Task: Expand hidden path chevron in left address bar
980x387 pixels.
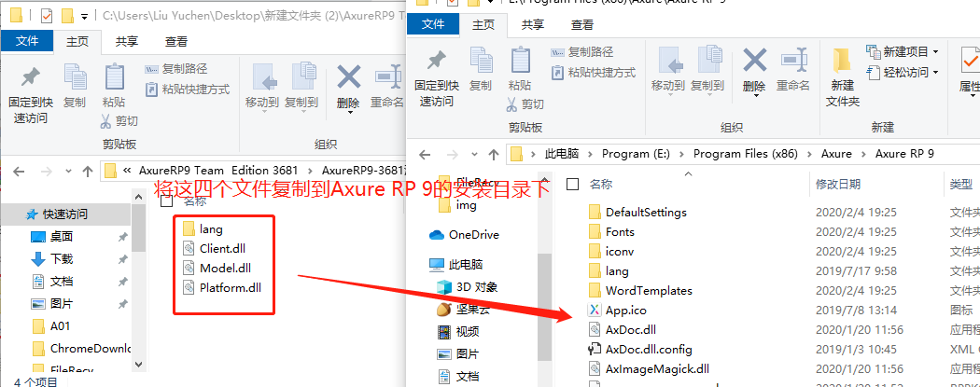Action: 128,171
